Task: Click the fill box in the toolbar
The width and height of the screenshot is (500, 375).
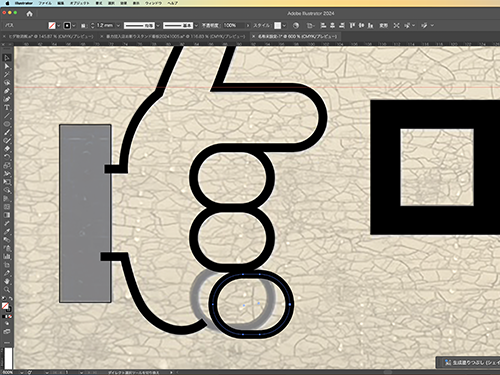Action: pyautogui.click(x=5, y=306)
